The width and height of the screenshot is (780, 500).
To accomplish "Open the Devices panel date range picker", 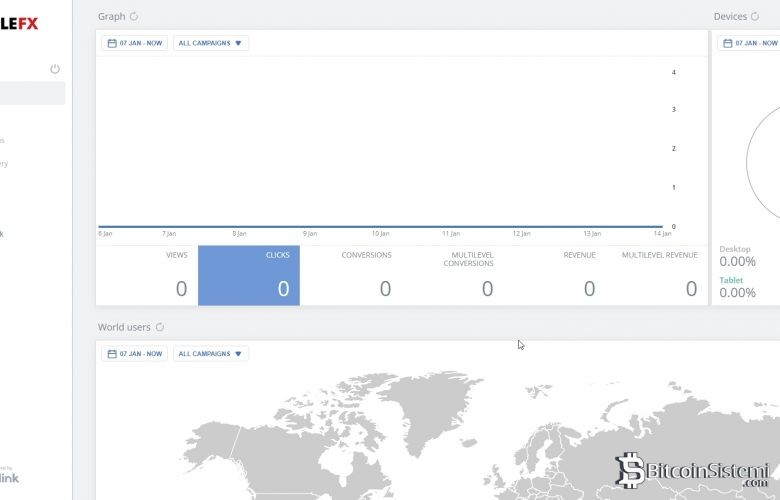I will 750,44.
